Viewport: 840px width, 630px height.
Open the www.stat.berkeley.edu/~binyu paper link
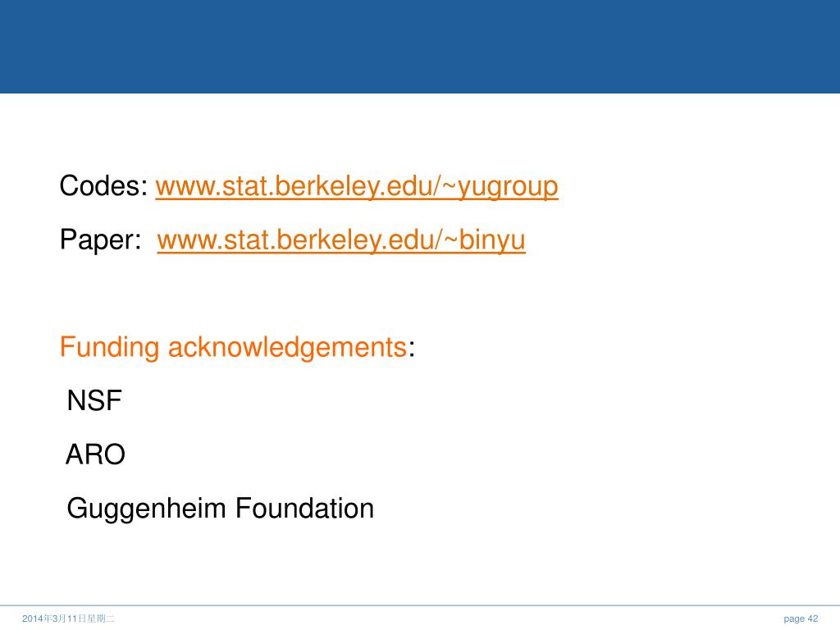pos(341,240)
